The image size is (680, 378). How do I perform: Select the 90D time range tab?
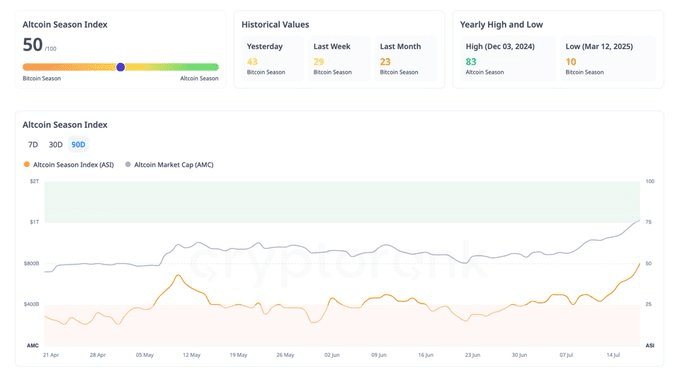pos(78,145)
